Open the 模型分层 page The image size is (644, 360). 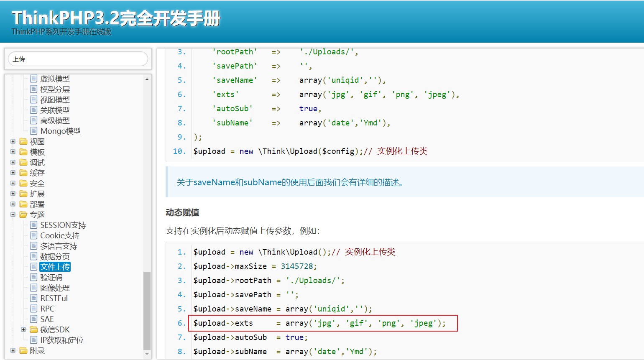pyautogui.click(x=55, y=89)
